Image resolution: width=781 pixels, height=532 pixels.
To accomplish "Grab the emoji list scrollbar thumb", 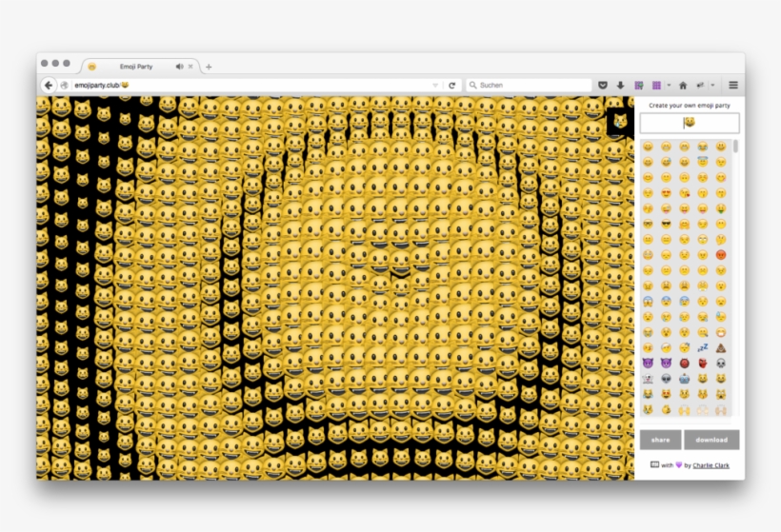I will (735, 147).
